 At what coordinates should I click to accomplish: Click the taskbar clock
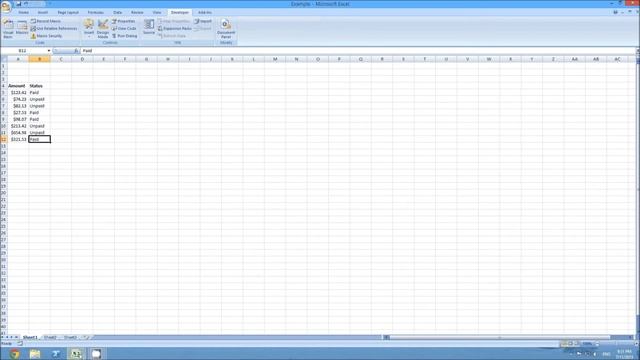pyautogui.click(x=624, y=353)
